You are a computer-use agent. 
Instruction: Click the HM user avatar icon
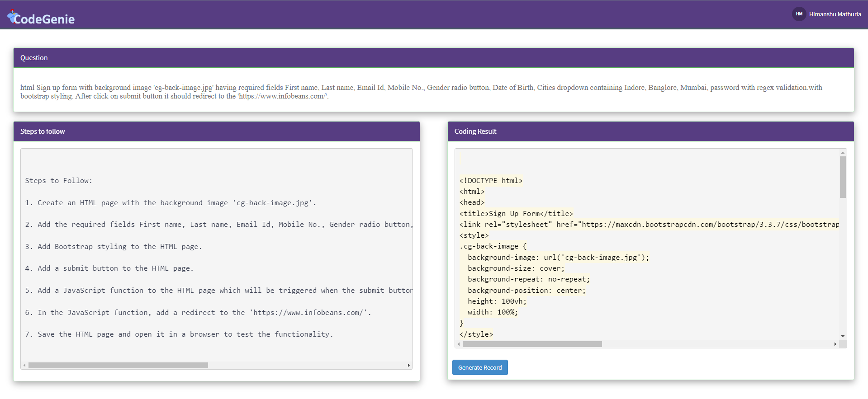coord(799,14)
